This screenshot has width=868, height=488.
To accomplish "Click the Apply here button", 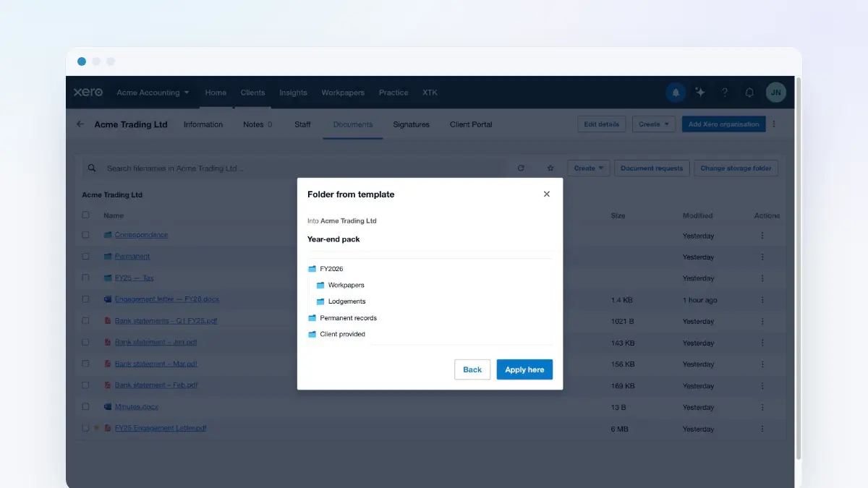I will click(x=524, y=369).
